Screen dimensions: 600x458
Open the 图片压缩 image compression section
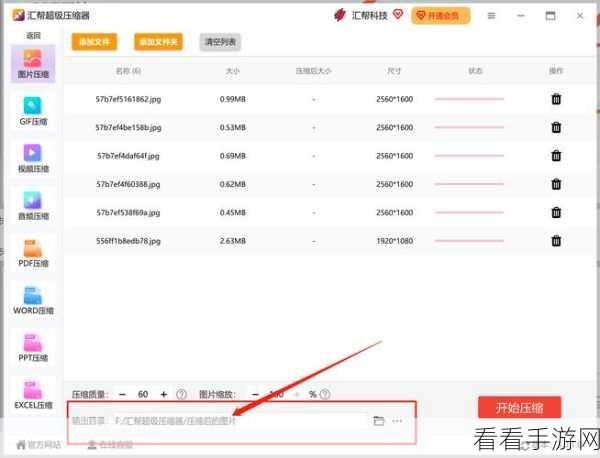pos(33,64)
